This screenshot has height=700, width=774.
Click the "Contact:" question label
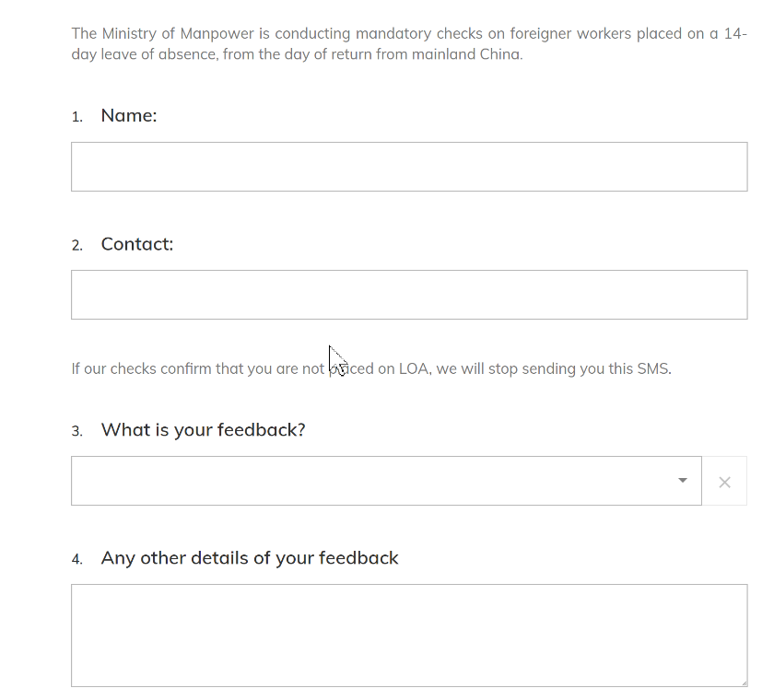pos(137,244)
